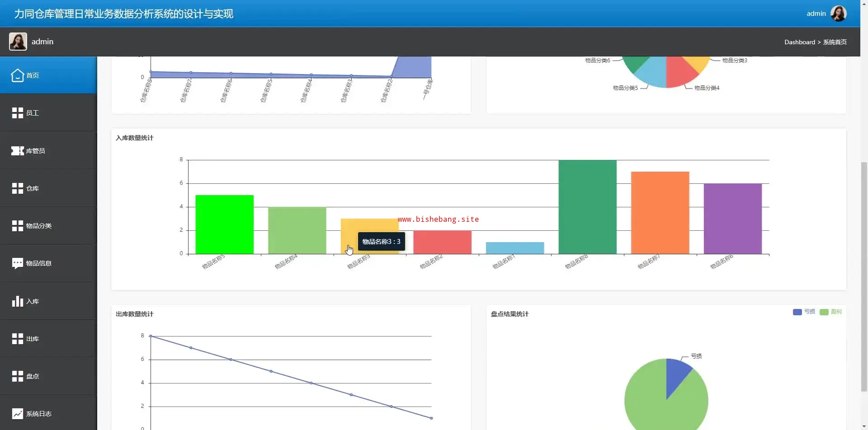868x430 pixels.
Task: Click the home icon in sidebar
Action: tap(17, 75)
